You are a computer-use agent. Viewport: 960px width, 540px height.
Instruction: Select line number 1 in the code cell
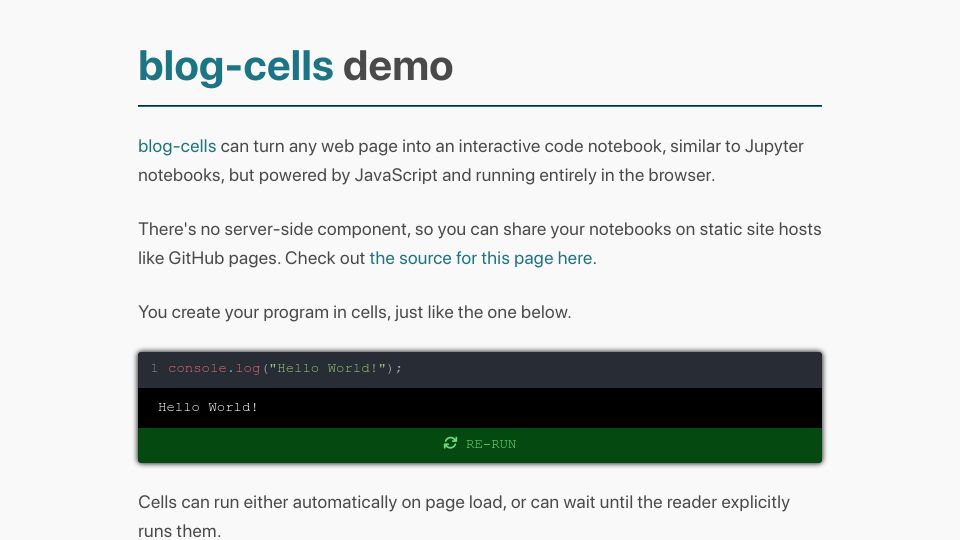[x=154, y=369]
